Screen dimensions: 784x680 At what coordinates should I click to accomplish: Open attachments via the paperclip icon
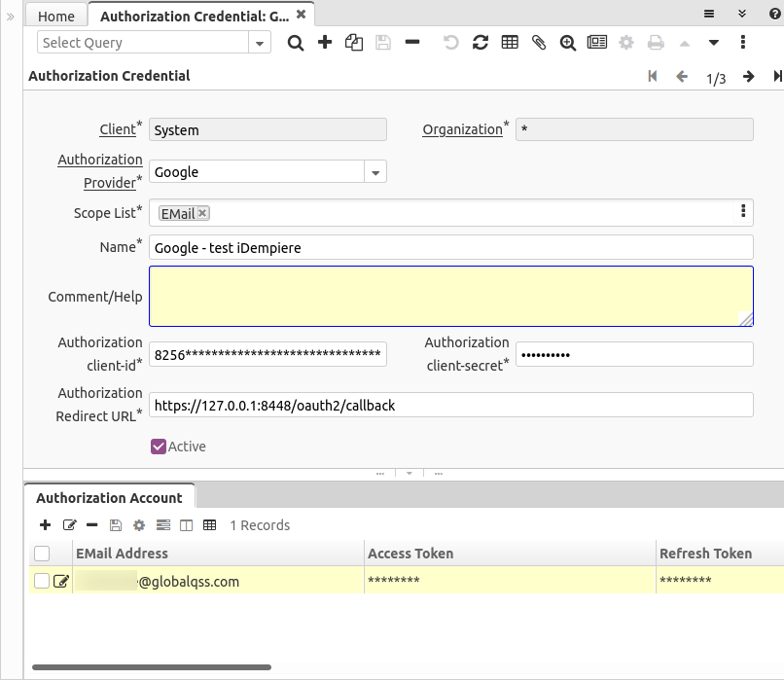pos(539,43)
